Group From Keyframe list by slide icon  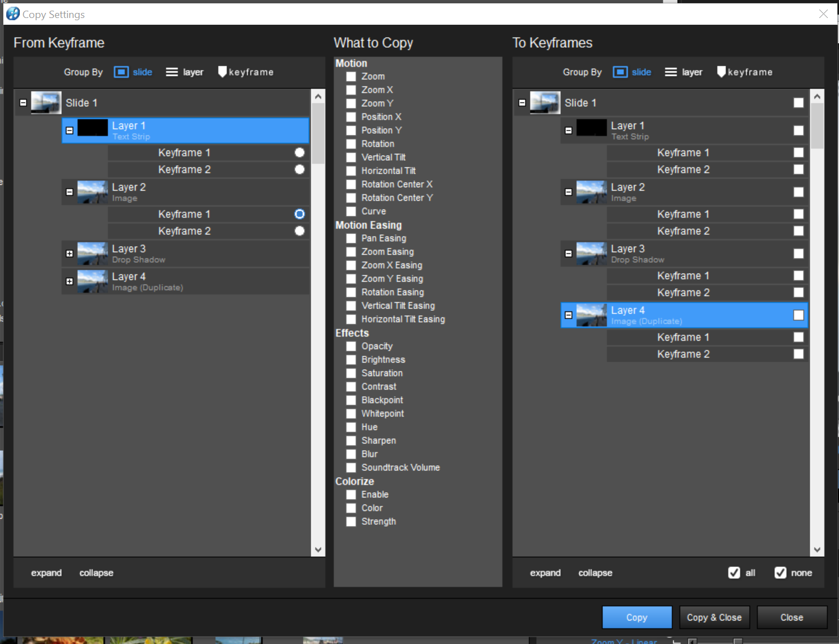(121, 72)
